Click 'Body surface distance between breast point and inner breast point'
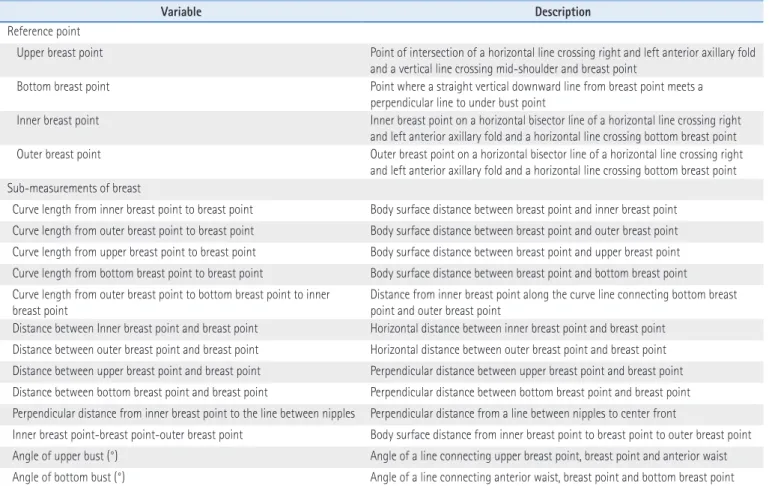Image resolution: width=769 pixels, height=486 pixels. click(x=523, y=209)
